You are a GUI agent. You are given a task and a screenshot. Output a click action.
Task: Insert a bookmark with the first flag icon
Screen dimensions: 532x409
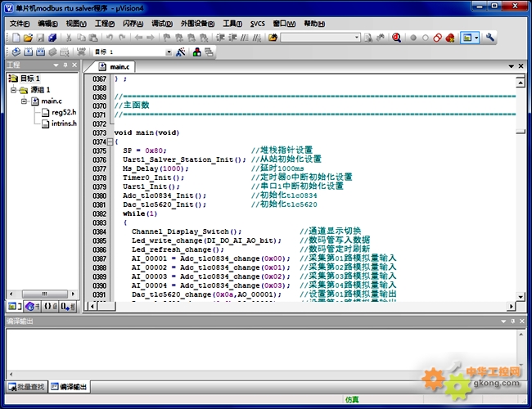[x=167, y=38]
